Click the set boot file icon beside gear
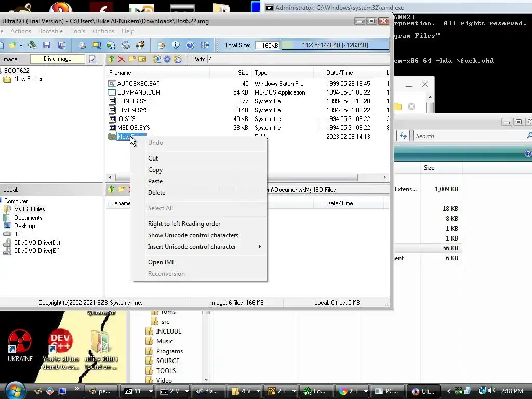Image resolution: width=532 pixels, height=399 pixels. pos(178,59)
